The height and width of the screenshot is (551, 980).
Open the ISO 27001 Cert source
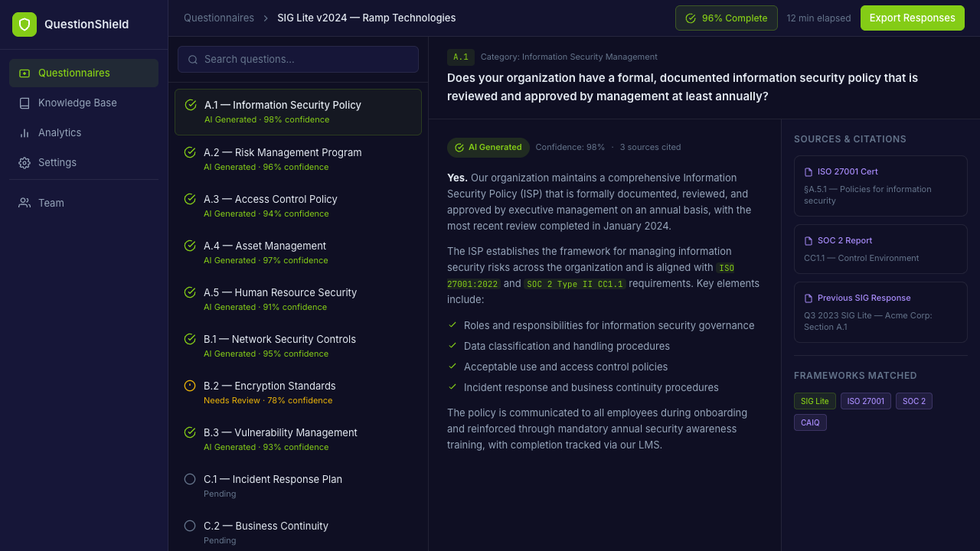pos(880,186)
